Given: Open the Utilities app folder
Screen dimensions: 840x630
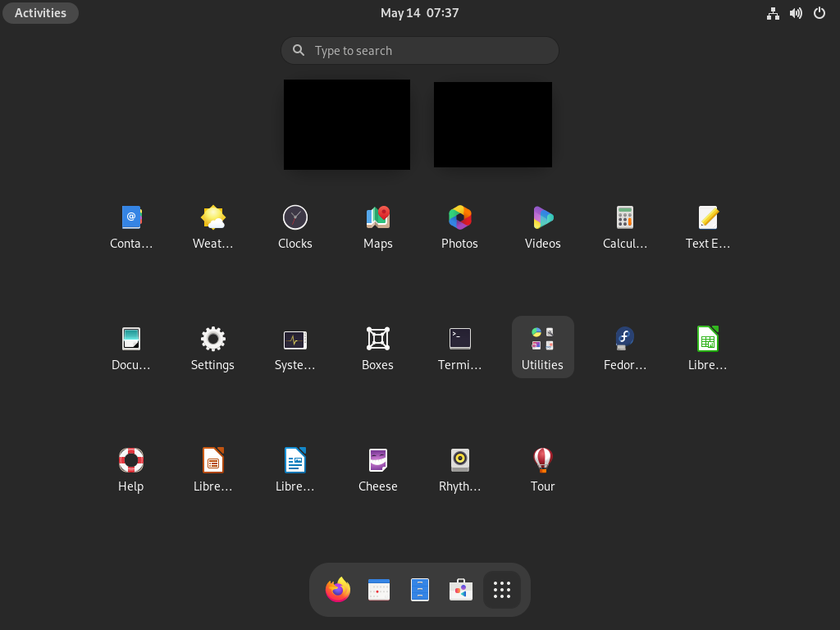Looking at the screenshot, I should point(543,347).
